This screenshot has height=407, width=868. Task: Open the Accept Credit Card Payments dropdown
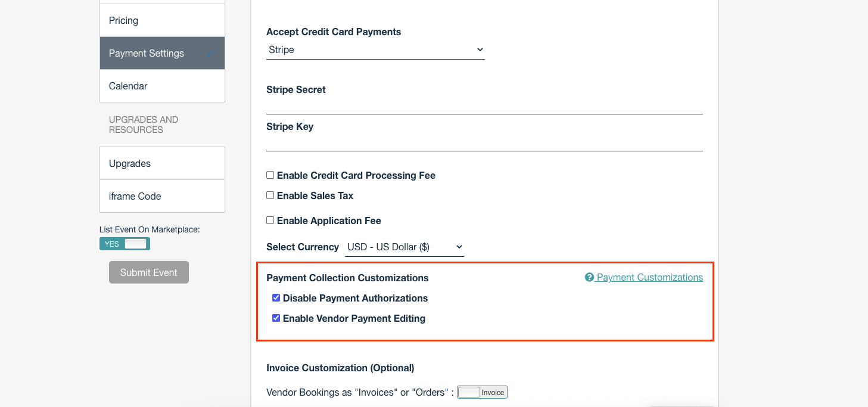pyautogui.click(x=375, y=50)
